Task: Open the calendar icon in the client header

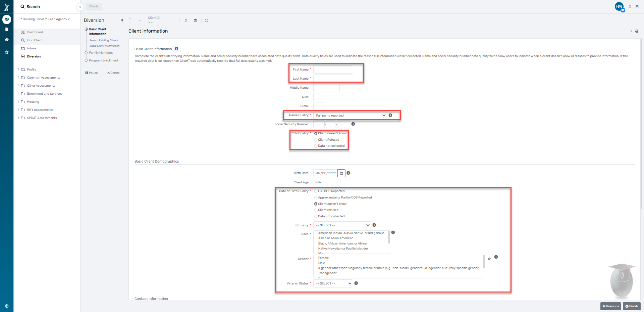Action: click(x=196, y=20)
